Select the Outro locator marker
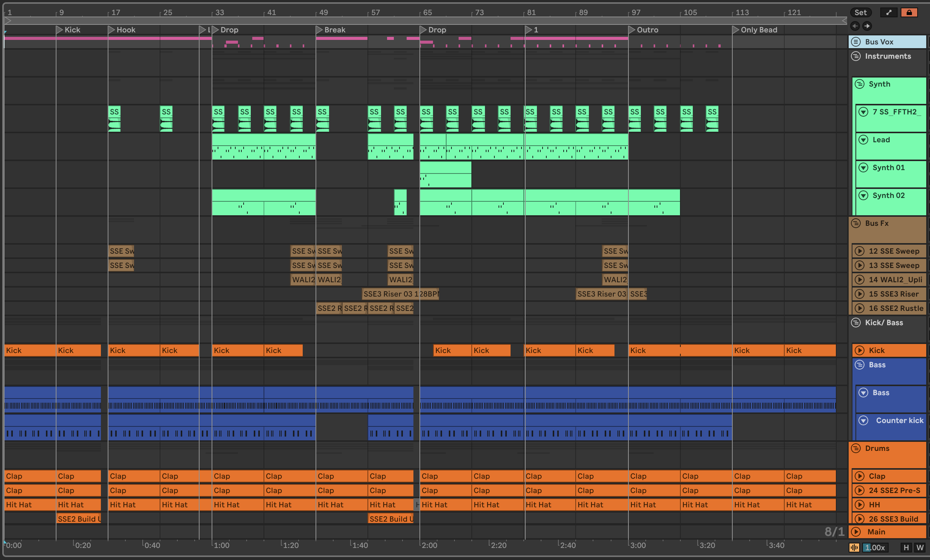Viewport: 930px width, 560px height. 631,30
